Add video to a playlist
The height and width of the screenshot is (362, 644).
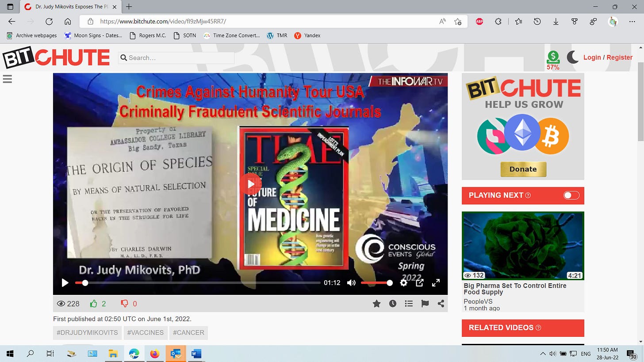pos(409,304)
